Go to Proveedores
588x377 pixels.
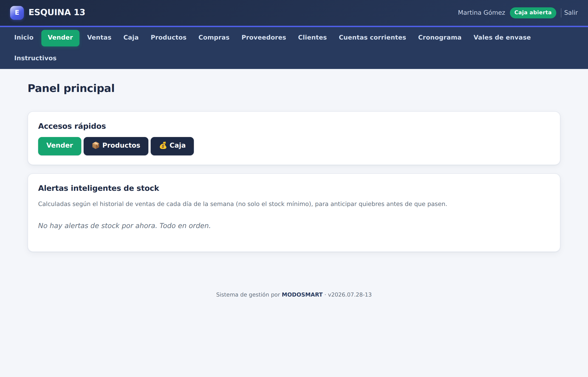coord(264,37)
